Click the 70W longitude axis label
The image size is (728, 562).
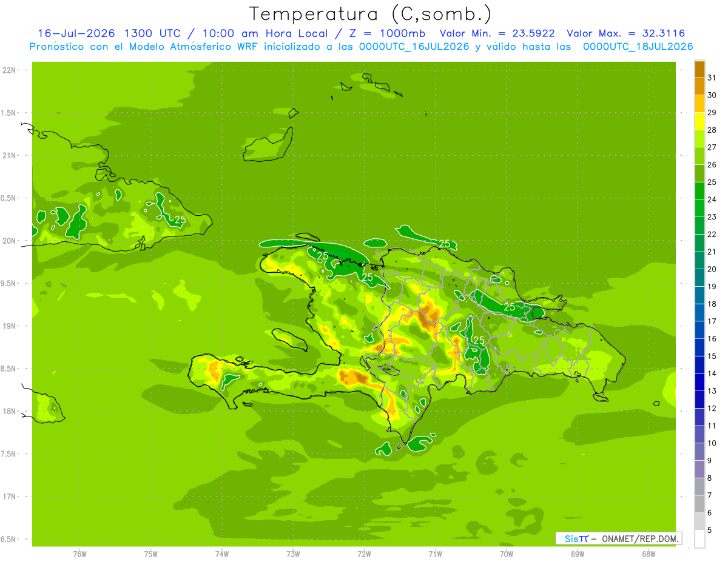507,554
